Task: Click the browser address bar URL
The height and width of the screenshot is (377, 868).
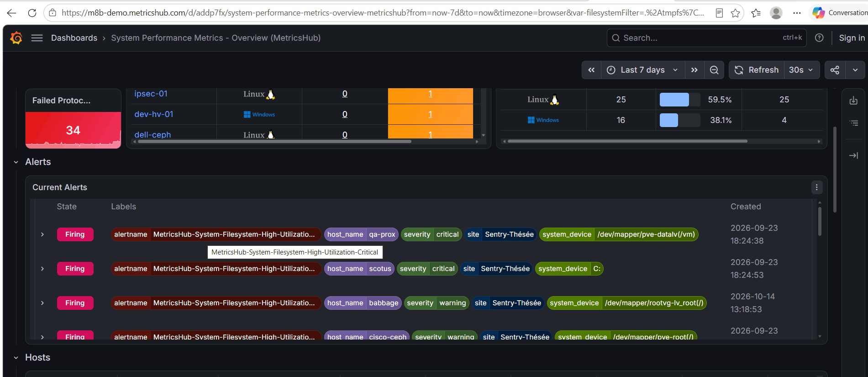Action: coord(383,13)
